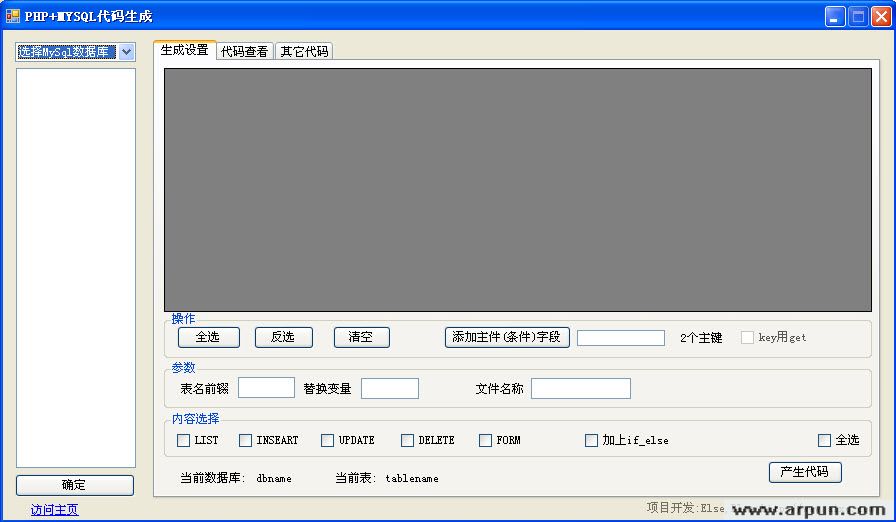Image resolution: width=896 pixels, height=522 pixels.
Task: Toggle the 加上if_else checkbox
Action: tap(591, 440)
